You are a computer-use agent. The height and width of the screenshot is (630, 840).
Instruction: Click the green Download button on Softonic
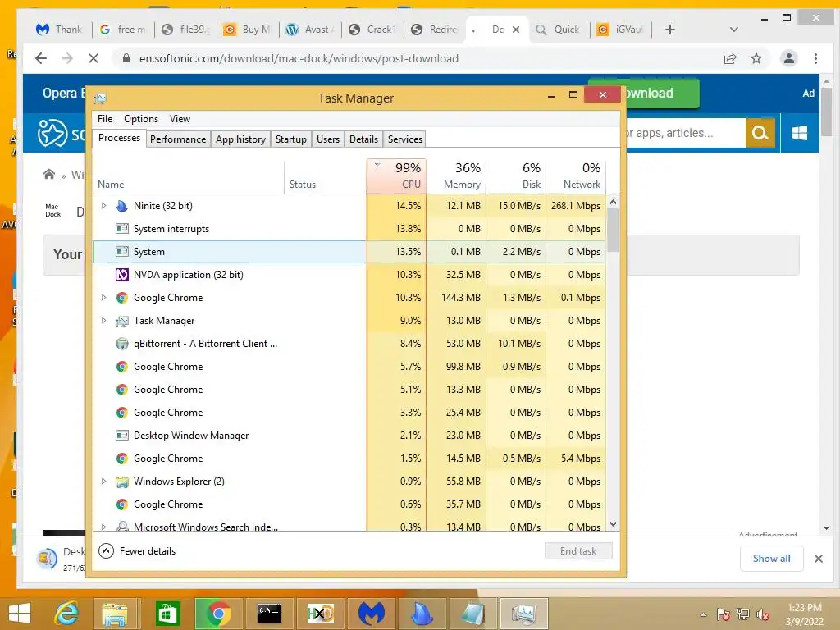(660, 93)
